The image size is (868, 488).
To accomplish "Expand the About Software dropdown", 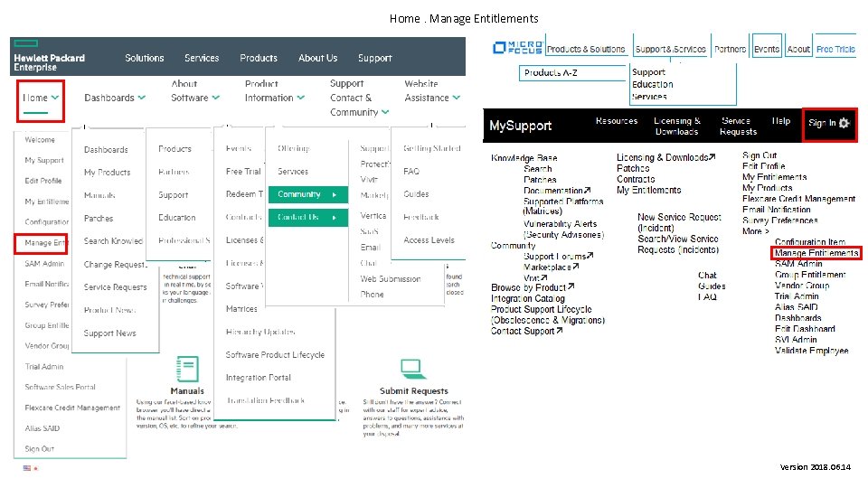I will tap(195, 90).
